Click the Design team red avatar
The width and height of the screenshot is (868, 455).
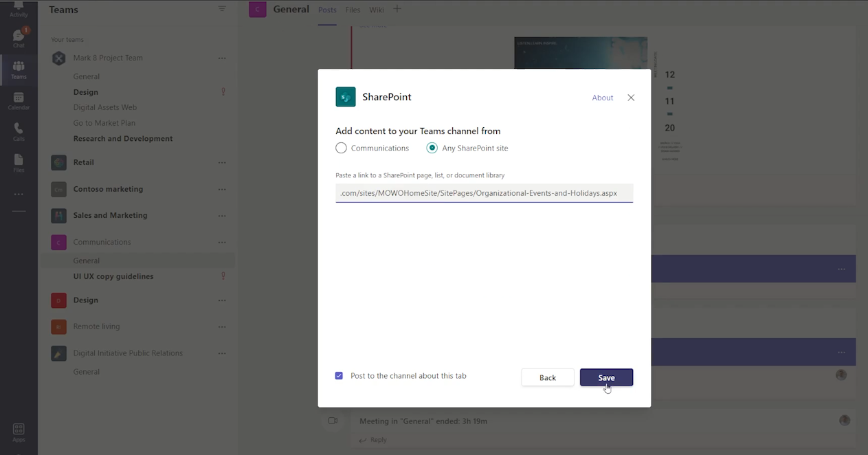pos(59,300)
